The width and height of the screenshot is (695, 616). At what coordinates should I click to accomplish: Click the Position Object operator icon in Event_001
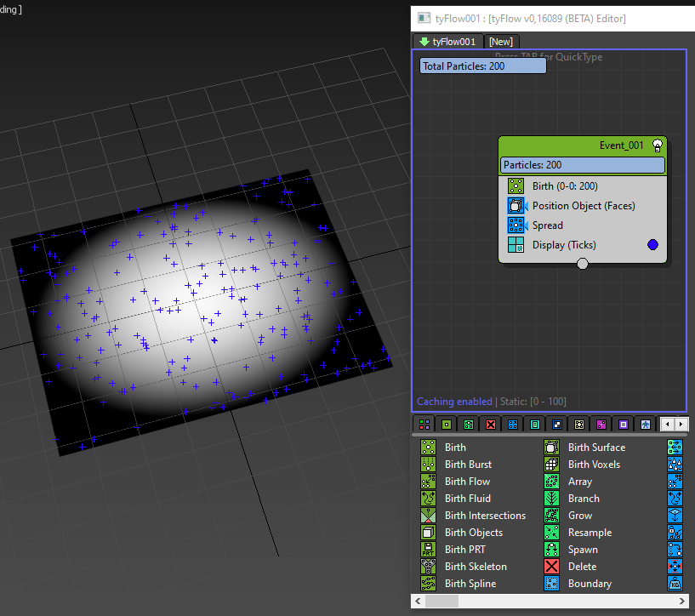pyautogui.click(x=516, y=206)
